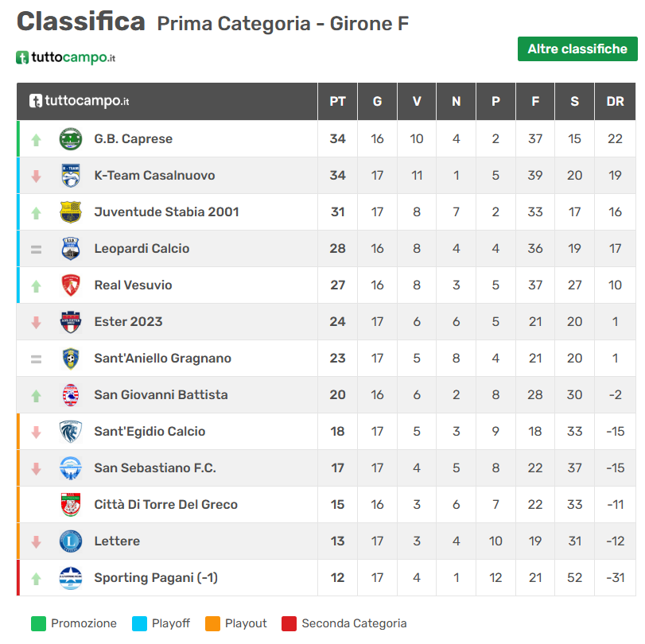Screen dimensions: 645x644
Task: Open the Altre classifiche button
Action: (x=577, y=49)
